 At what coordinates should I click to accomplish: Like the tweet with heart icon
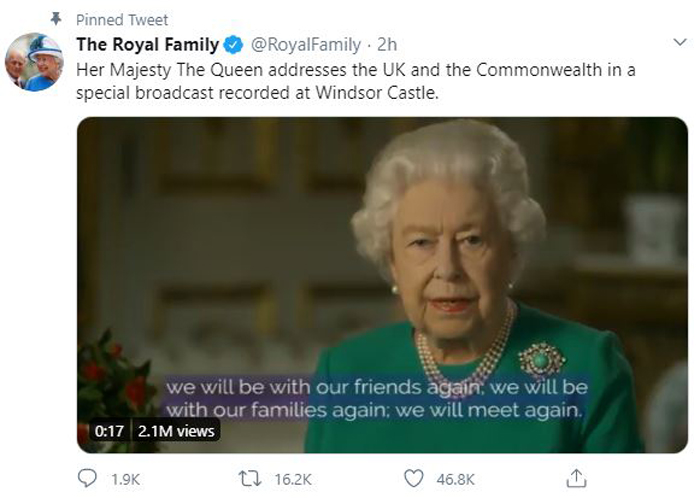pos(413,479)
